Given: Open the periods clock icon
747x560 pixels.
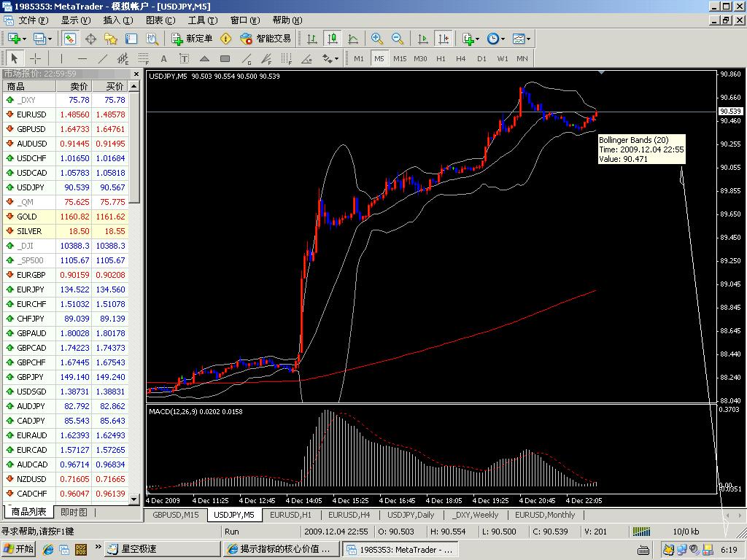Looking at the screenshot, I should [492, 39].
